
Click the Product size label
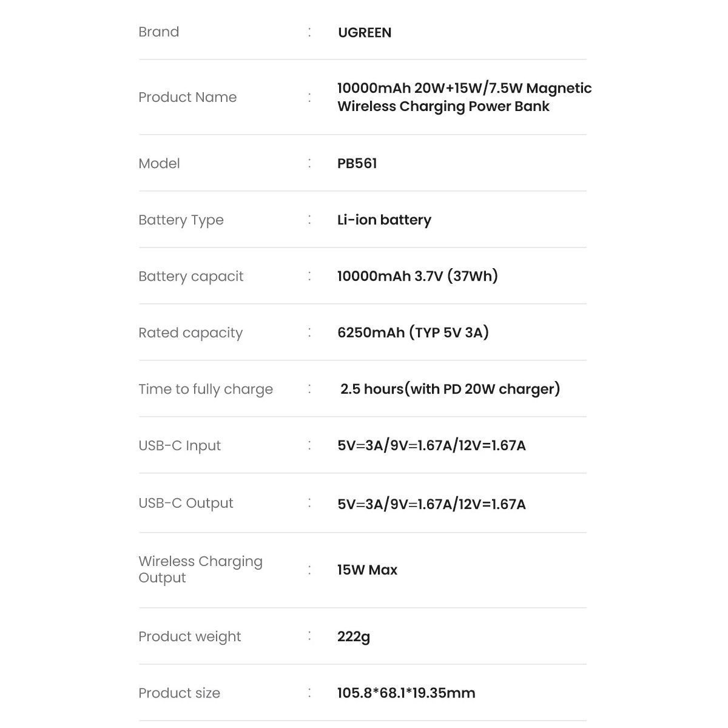tap(179, 693)
